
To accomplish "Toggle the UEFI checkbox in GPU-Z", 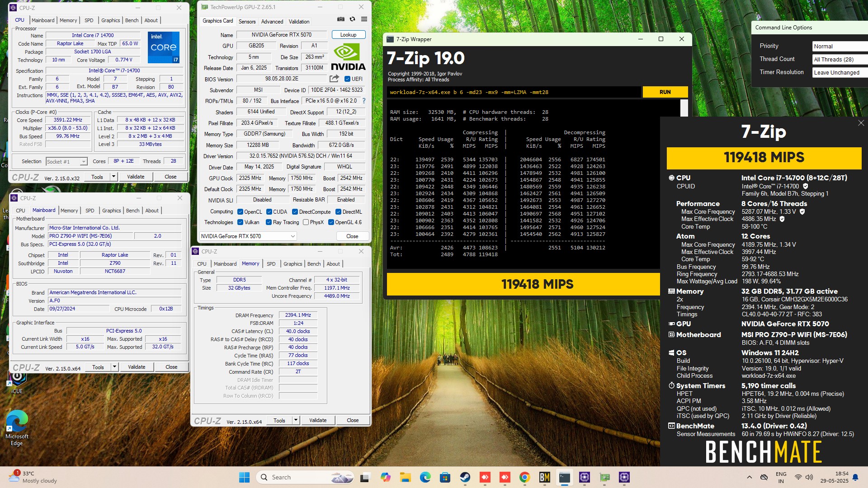I will (347, 79).
